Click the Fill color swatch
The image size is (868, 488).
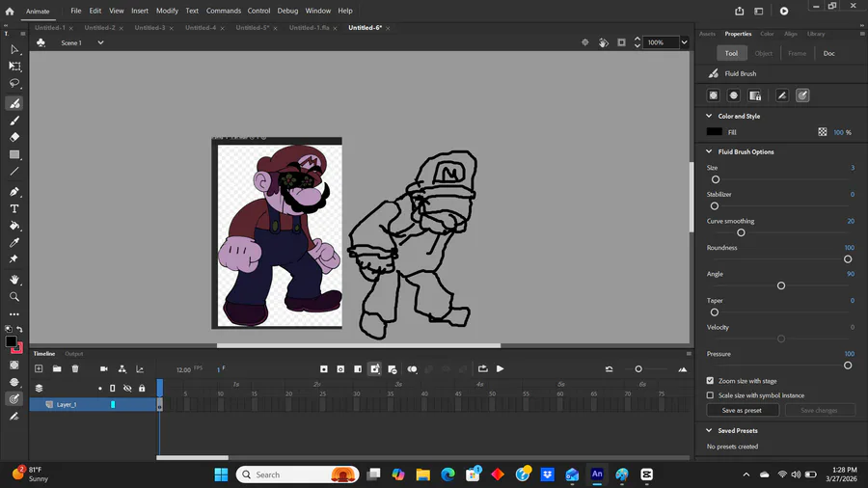714,132
